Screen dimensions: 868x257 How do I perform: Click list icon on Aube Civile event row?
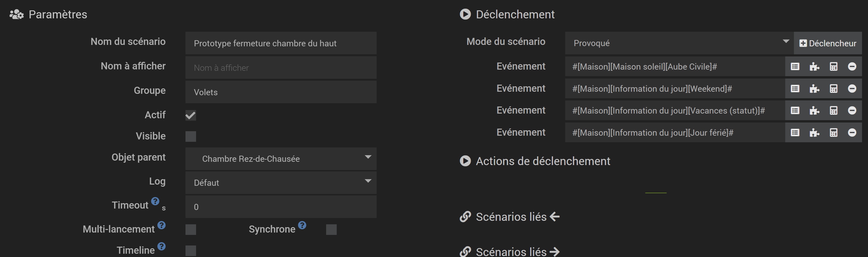pyautogui.click(x=795, y=67)
